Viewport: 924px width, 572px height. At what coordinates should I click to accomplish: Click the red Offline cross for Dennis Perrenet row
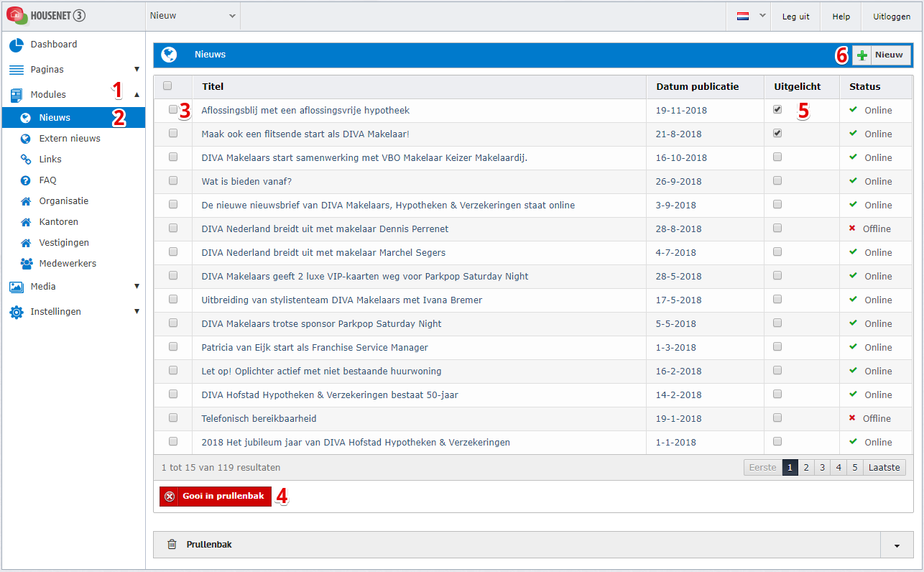click(x=852, y=229)
